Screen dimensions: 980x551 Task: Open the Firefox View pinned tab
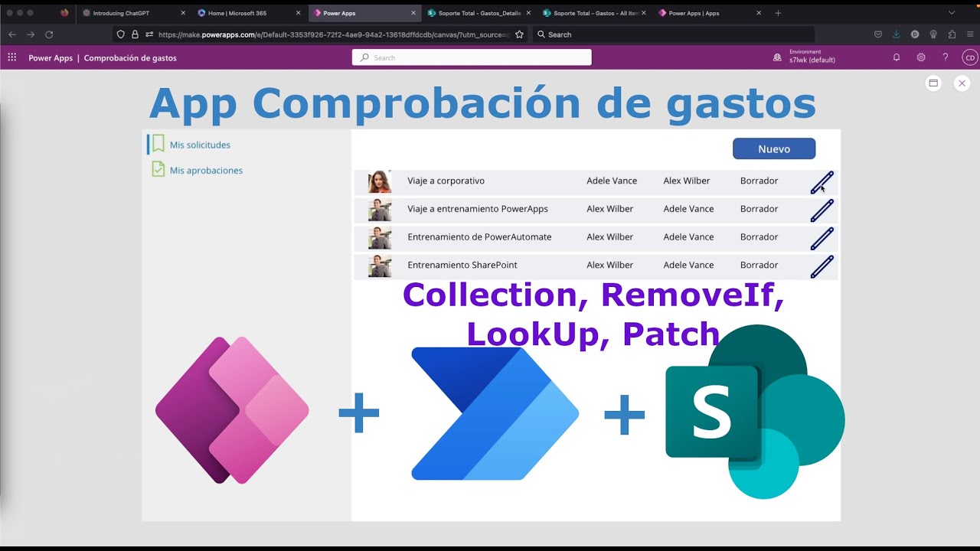tap(64, 13)
